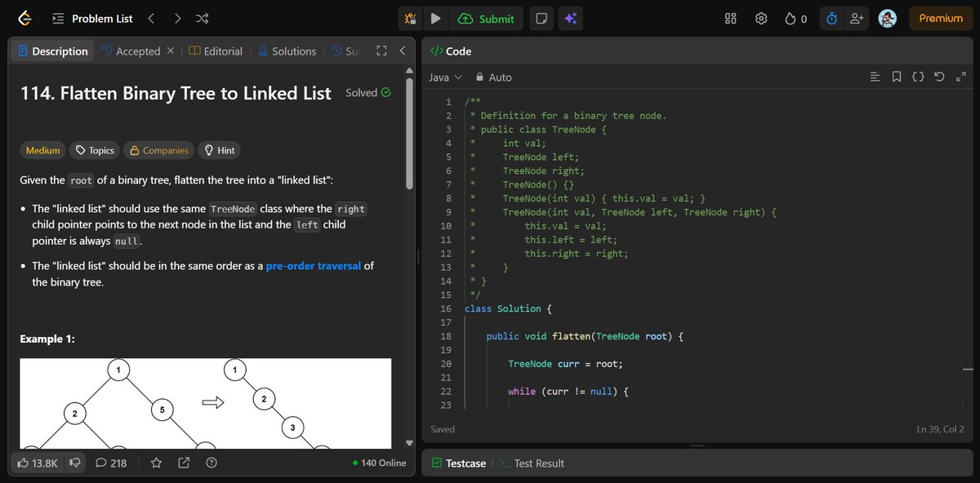Viewport: 980px width, 483px height.
Task: Expand the locked Companies tag
Action: [159, 150]
